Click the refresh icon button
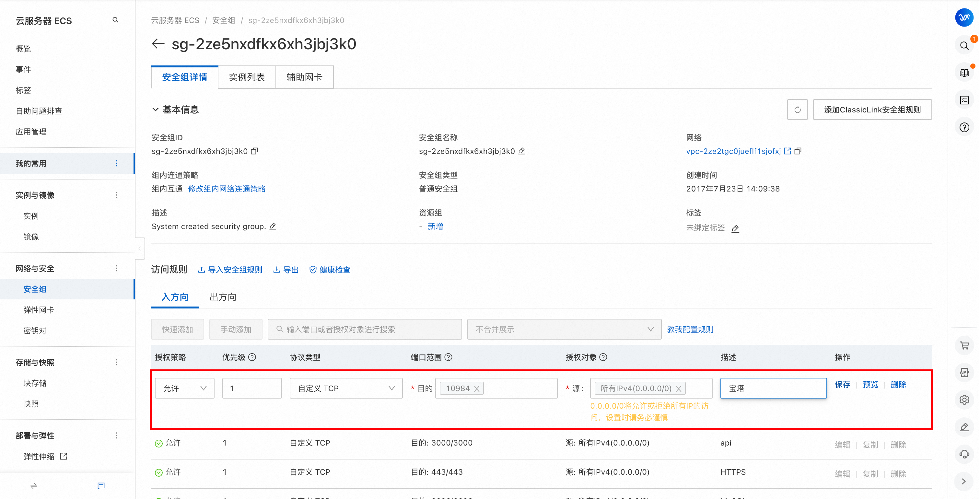 click(798, 110)
